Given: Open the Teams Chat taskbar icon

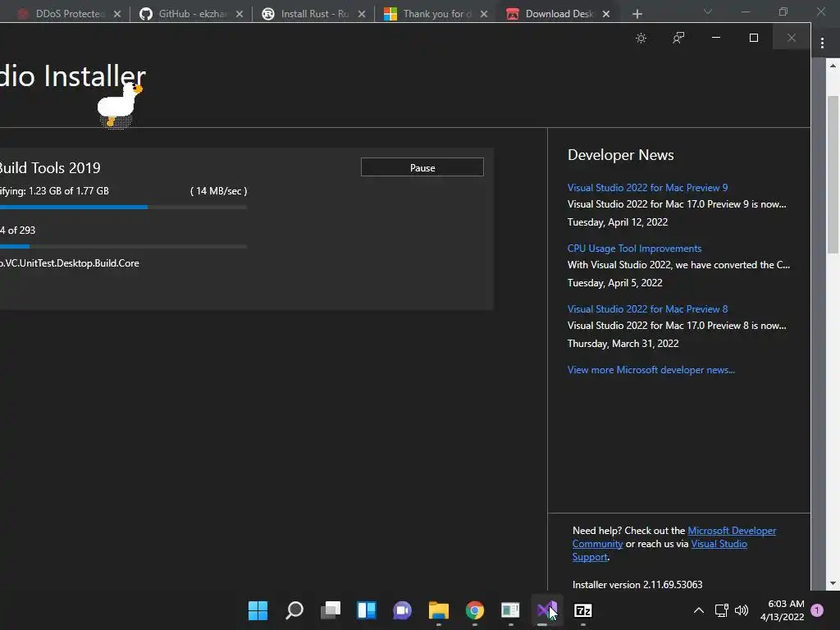Looking at the screenshot, I should pyautogui.click(x=402, y=610).
